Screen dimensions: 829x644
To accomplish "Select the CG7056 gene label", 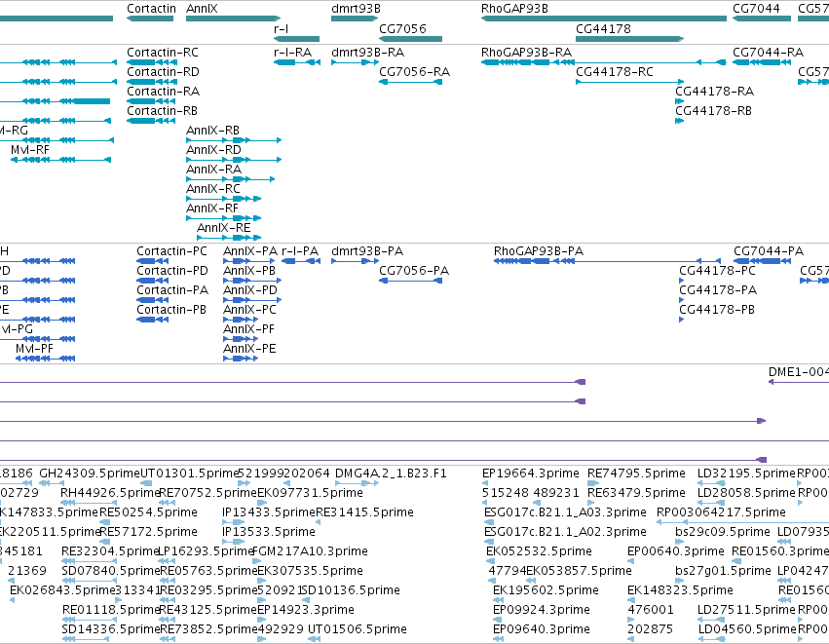I will (x=402, y=28).
